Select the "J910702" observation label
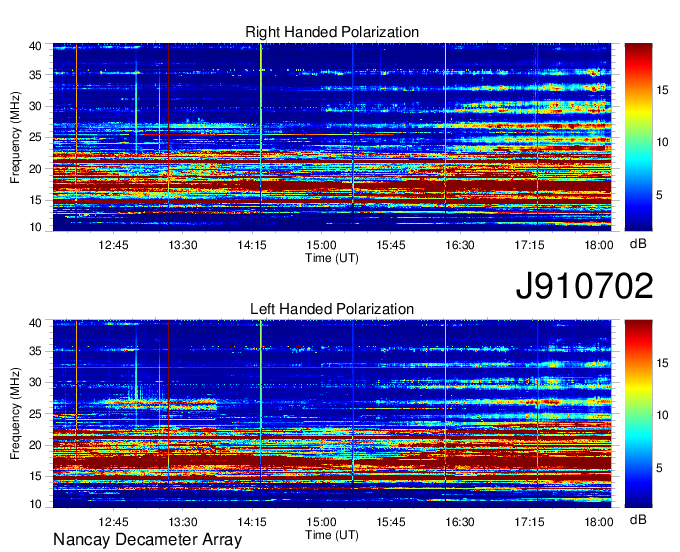 point(584,286)
